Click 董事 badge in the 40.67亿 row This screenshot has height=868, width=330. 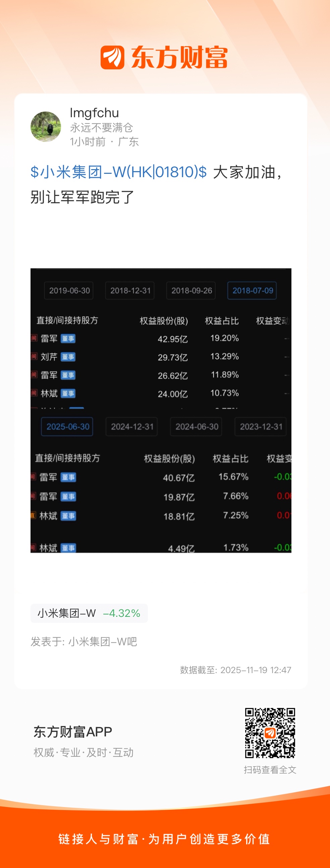(x=68, y=477)
